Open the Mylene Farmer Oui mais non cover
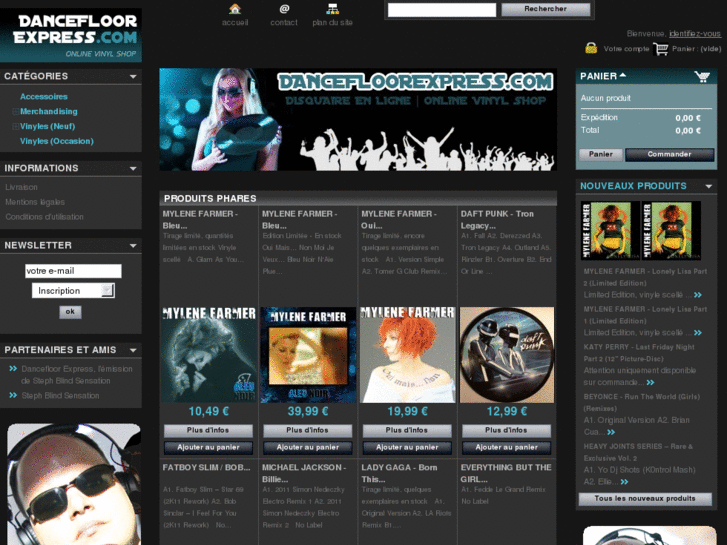 [x=408, y=355]
